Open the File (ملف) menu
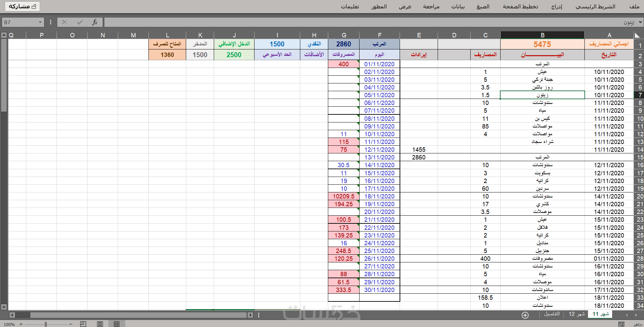Screen dimensions: 644x327 point(634,6)
